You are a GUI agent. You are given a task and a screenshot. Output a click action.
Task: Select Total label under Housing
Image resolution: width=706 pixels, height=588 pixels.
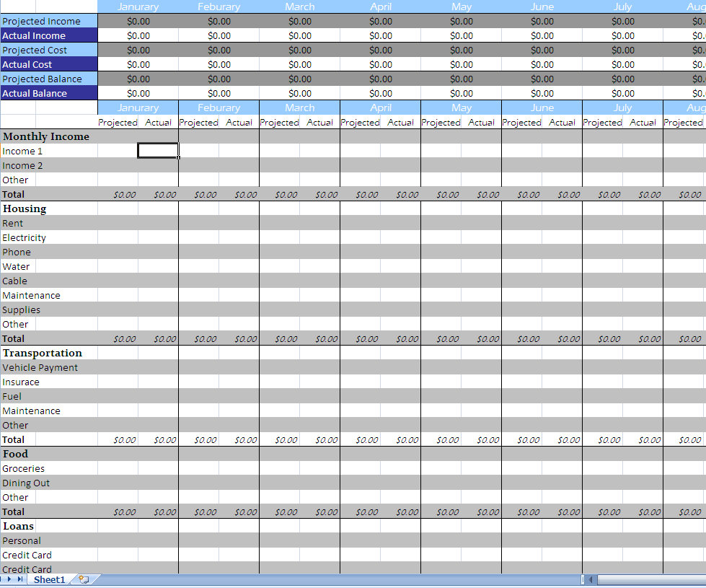(13, 338)
